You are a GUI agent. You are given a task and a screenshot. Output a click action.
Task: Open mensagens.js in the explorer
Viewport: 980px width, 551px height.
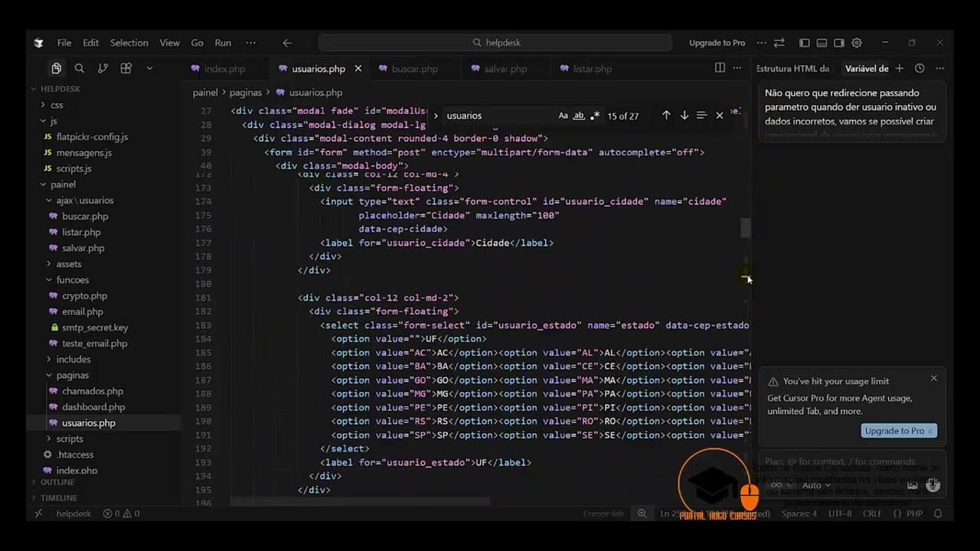coord(83,153)
